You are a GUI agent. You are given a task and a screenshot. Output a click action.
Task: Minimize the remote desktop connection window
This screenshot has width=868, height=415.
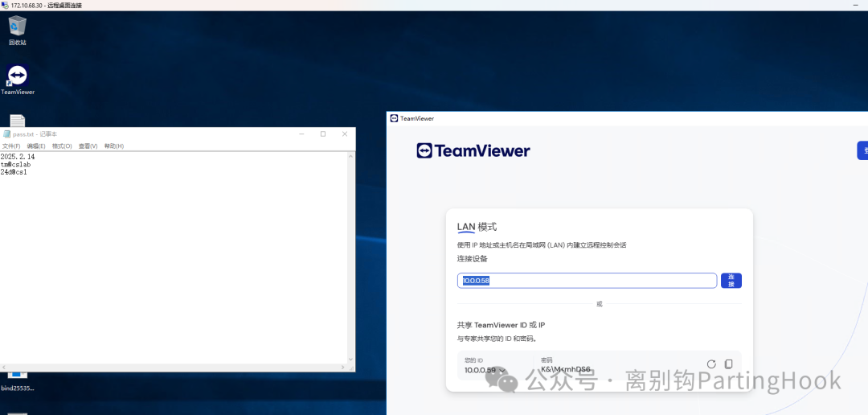pos(856,5)
